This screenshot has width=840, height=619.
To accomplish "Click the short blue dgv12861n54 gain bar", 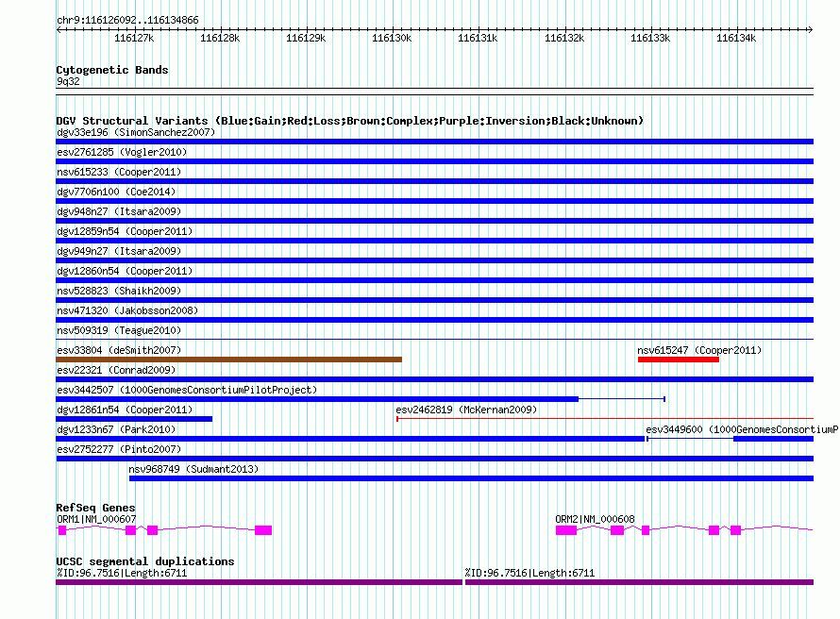I will coord(134,419).
